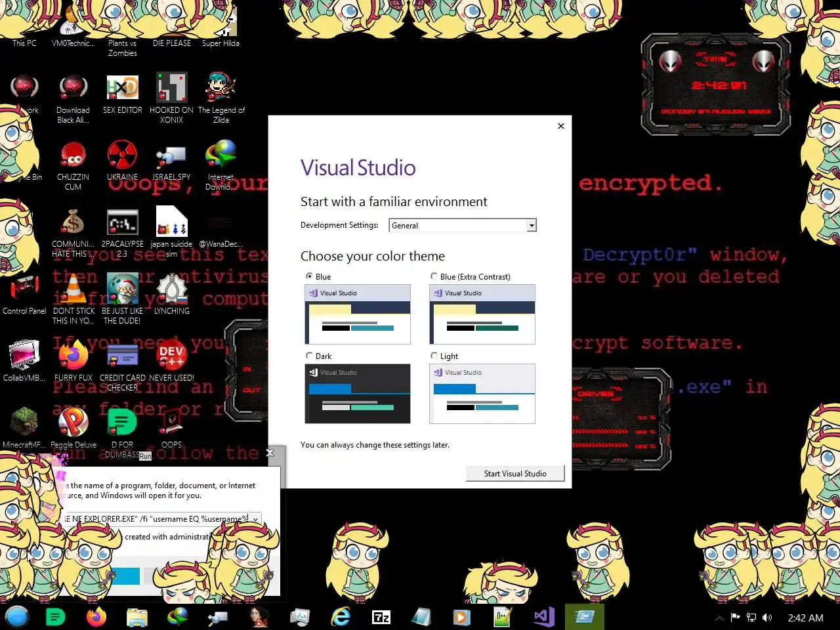This screenshot has width=840, height=630.
Task: Click the Start Visual Studio button
Action: [515, 474]
